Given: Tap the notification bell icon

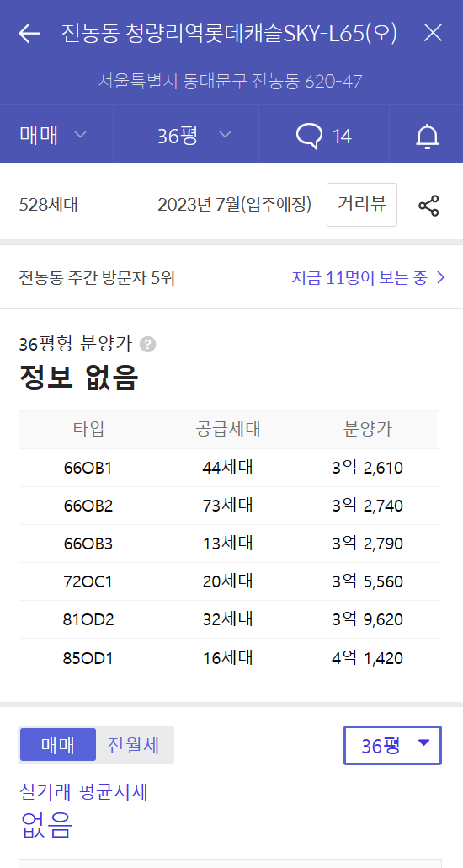Looking at the screenshot, I should click(x=427, y=137).
